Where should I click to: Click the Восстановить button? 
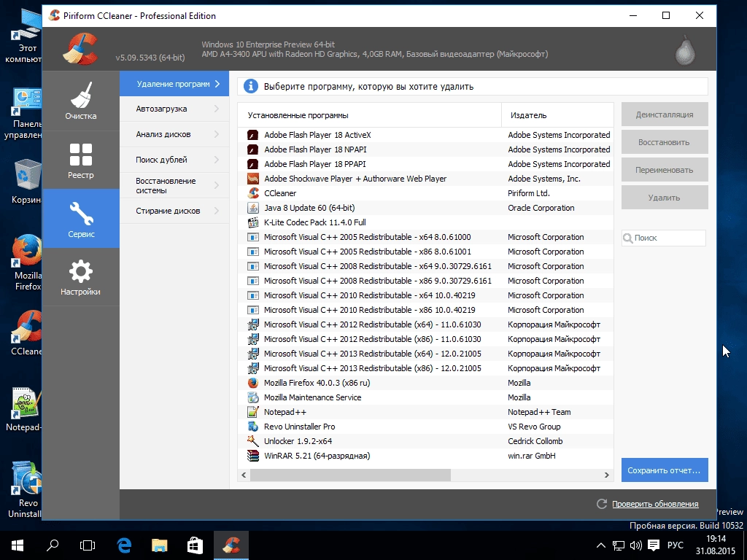[665, 142]
